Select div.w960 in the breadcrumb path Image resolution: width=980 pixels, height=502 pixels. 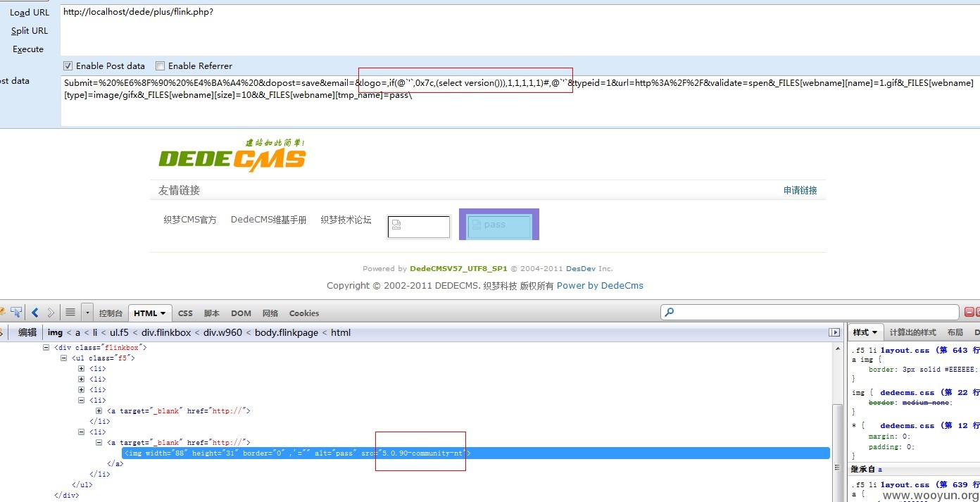click(223, 332)
